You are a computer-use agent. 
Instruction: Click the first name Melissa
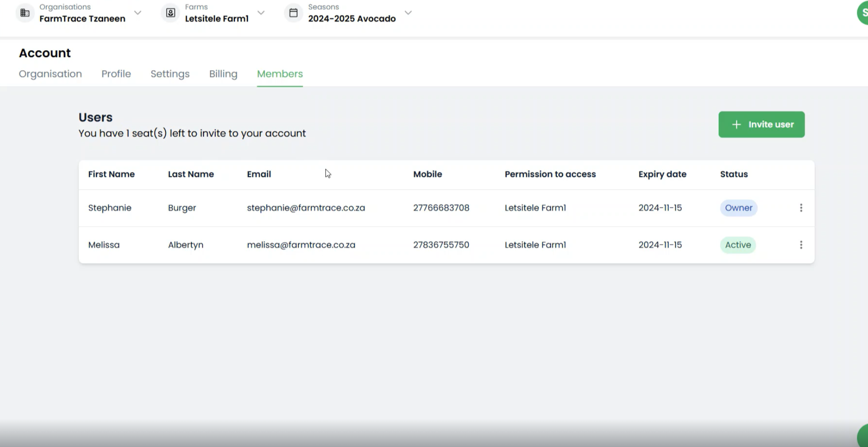point(104,245)
